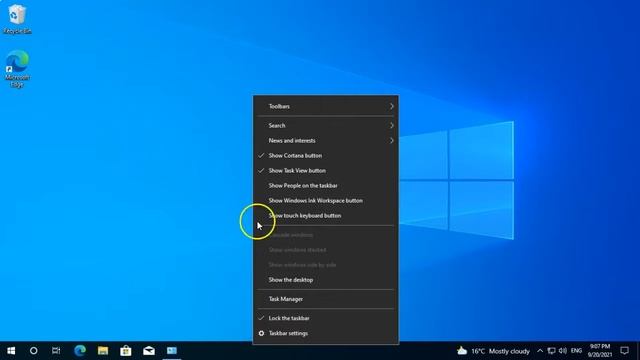The width and height of the screenshot is (640, 360).
Task: Launch Cortana from the taskbar circle
Action: tap(33, 351)
